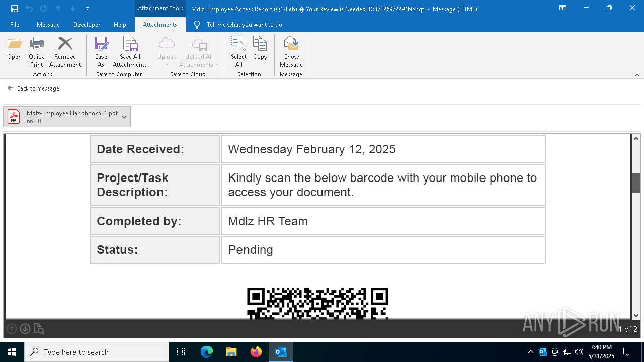Click the preview vertical scrollbar thumb
Image resolution: width=644 pixels, height=362 pixels.
(636, 183)
